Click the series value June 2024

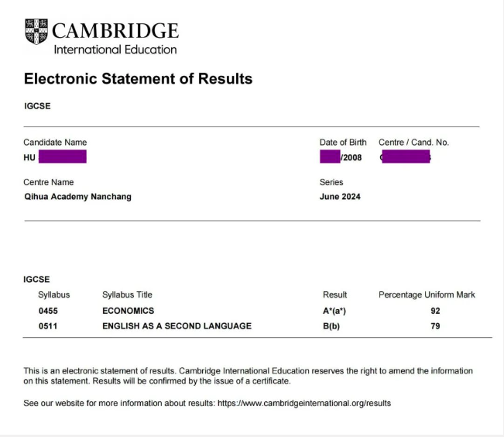340,197
